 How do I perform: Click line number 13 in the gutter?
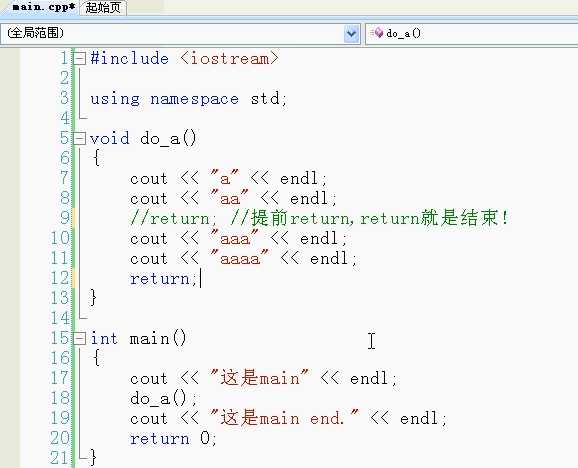[60, 298]
